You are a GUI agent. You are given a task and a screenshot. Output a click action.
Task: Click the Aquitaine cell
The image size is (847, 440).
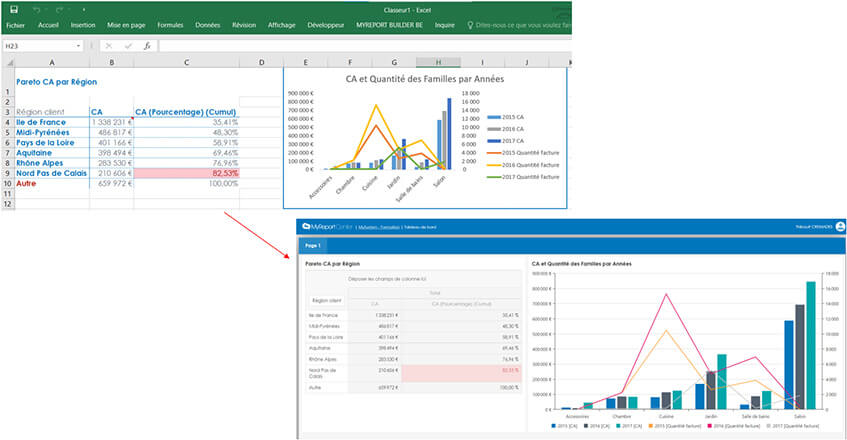point(52,153)
